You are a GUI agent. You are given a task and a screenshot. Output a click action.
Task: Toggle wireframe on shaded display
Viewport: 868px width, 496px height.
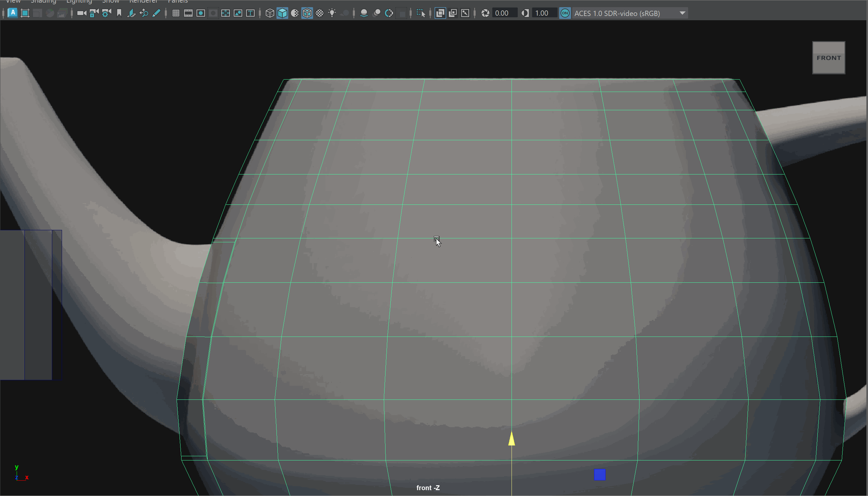[307, 13]
